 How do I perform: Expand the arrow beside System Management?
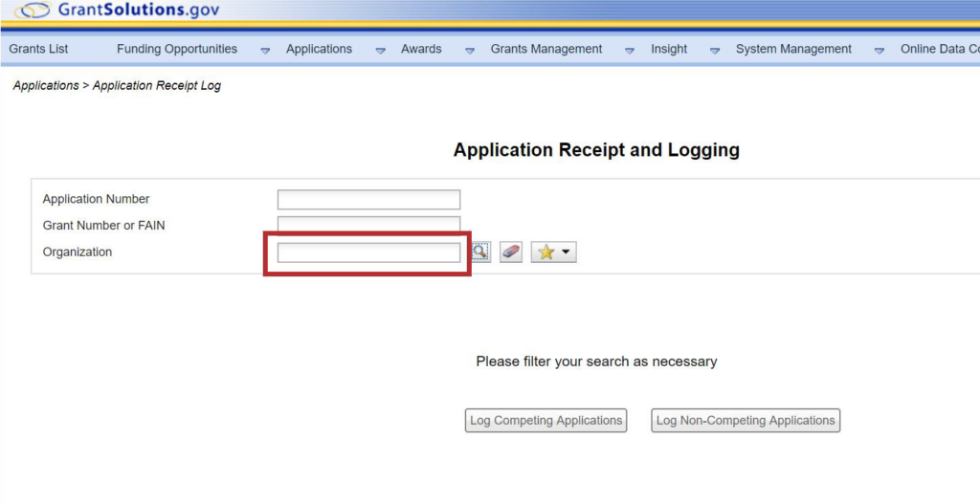pyautogui.click(x=879, y=51)
